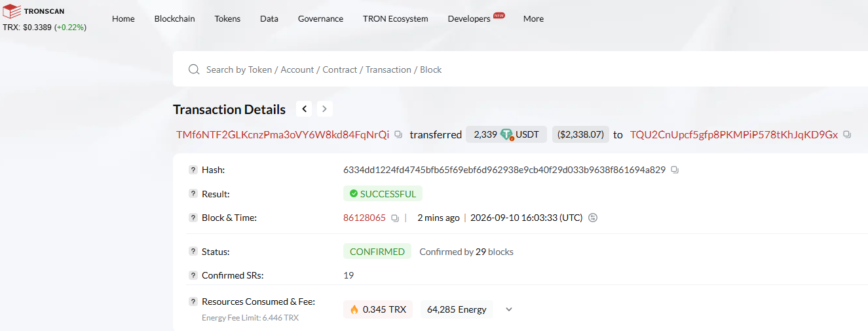Viewport: 868px width, 331px height.
Task: Click the help icon beside Resources Consumed & Fee
Action: (193, 302)
